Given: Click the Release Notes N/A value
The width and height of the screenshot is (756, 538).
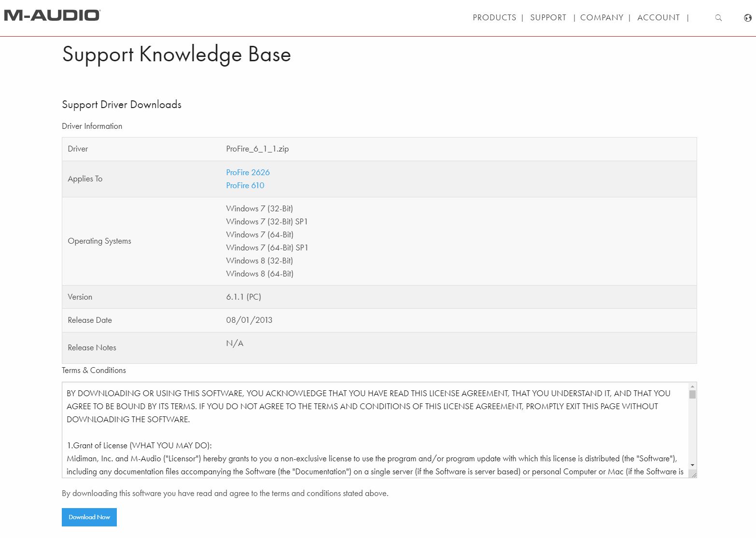Looking at the screenshot, I should (x=235, y=343).
